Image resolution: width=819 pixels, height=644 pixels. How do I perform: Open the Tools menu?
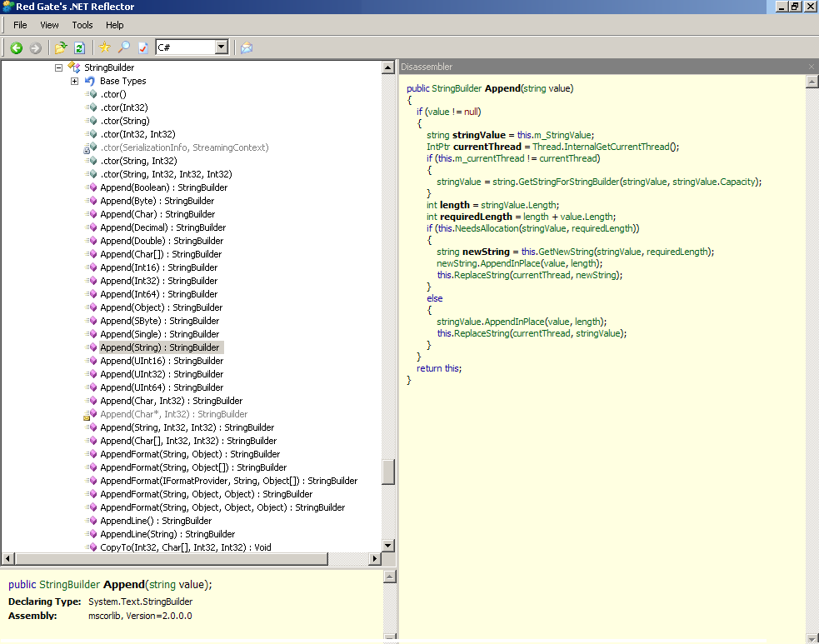pos(82,25)
